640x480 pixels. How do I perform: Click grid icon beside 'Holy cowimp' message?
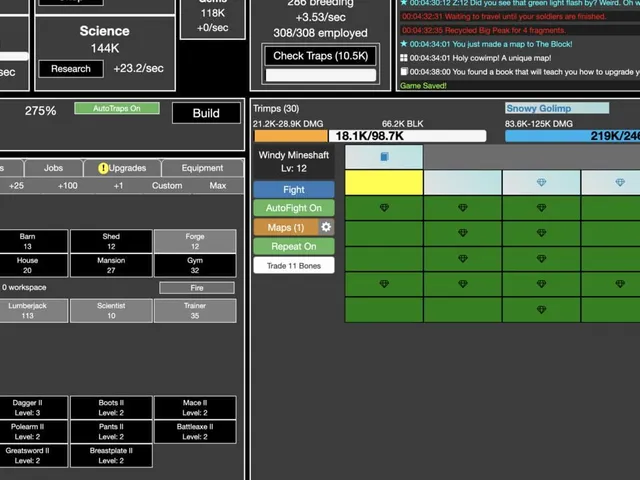point(404,58)
